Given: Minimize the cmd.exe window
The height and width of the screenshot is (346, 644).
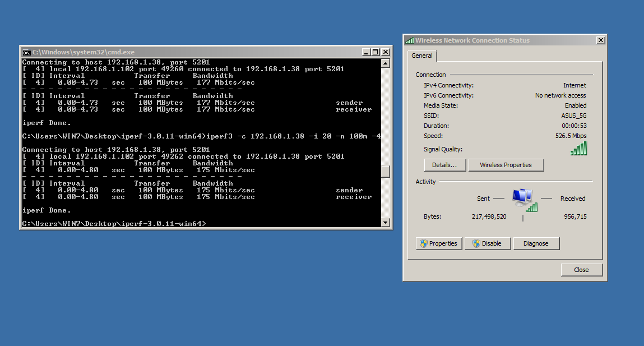Looking at the screenshot, I should click(366, 52).
